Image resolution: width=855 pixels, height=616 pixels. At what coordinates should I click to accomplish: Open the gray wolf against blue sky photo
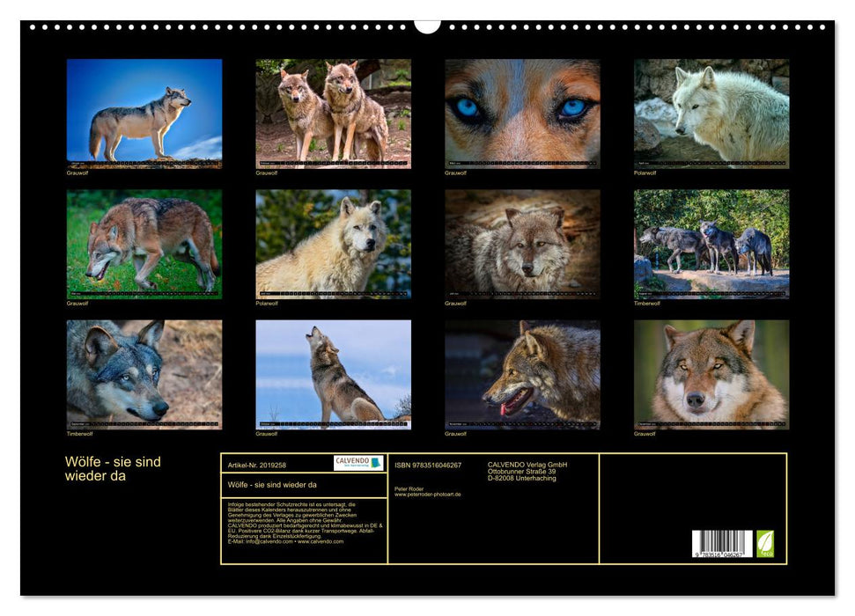(x=144, y=112)
